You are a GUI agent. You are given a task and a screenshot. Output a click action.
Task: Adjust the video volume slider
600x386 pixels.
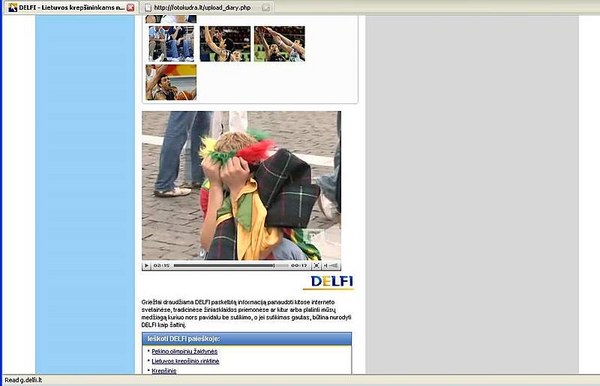tap(334, 265)
